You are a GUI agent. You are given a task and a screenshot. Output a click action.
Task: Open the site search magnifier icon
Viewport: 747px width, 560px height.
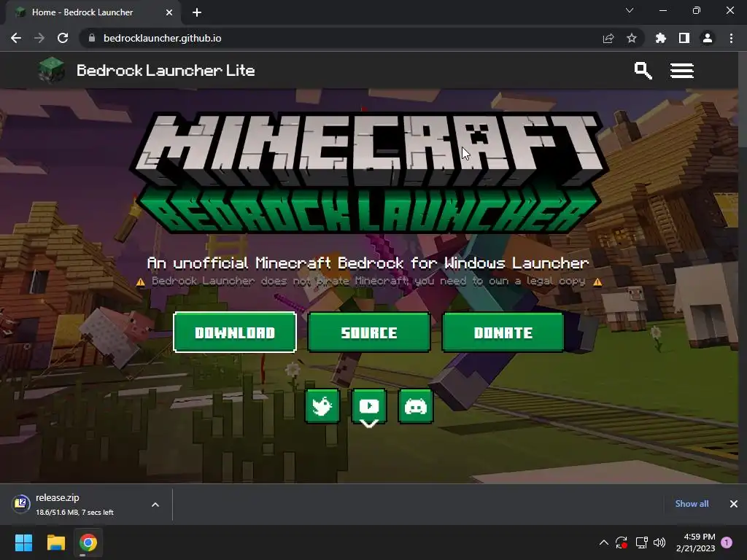[643, 71]
